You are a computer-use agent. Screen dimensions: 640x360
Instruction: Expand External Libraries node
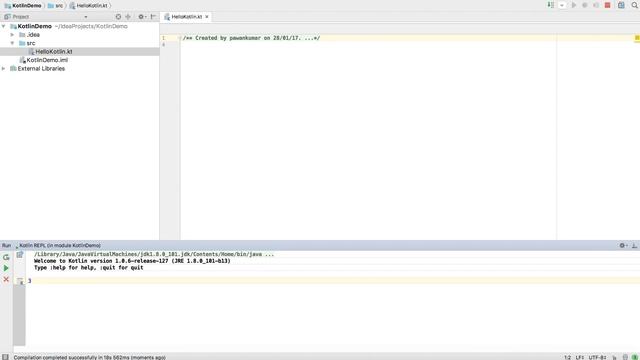tap(4, 69)
